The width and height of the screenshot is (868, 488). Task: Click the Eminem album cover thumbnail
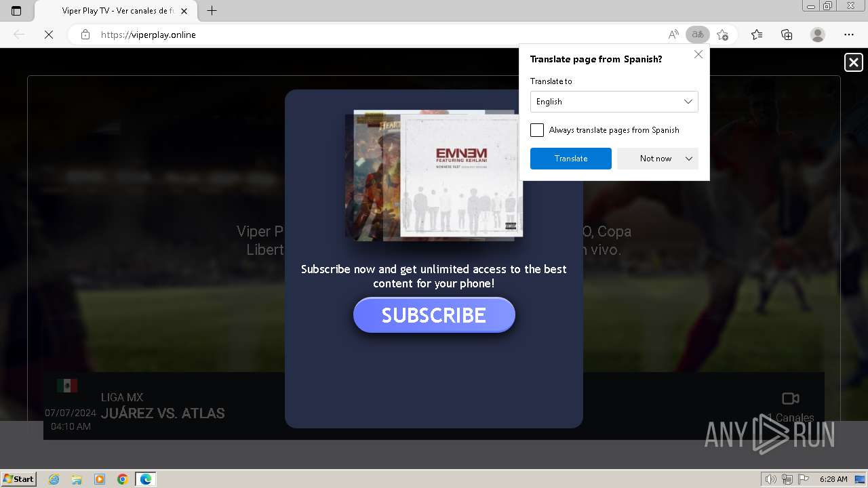(460, 176)
